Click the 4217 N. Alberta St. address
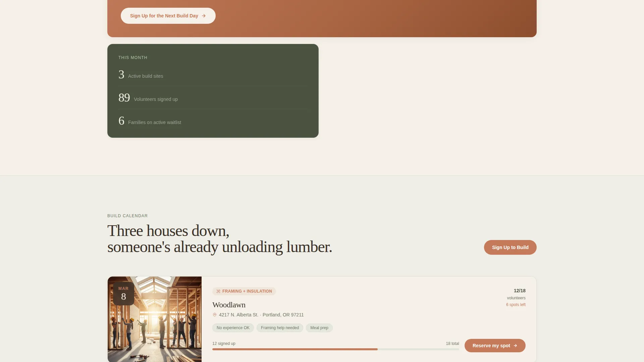The width and height of the screenshot is (644, 362). (261, 315)
